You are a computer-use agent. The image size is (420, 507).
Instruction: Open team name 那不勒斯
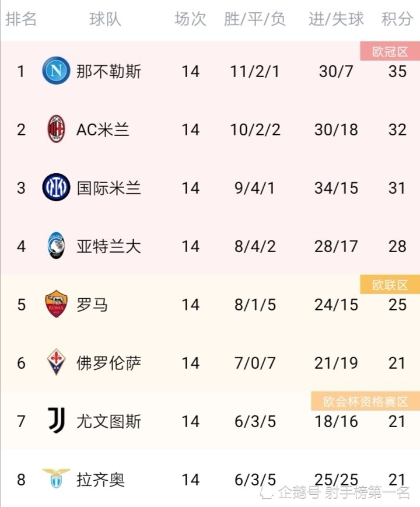(108, 71)
